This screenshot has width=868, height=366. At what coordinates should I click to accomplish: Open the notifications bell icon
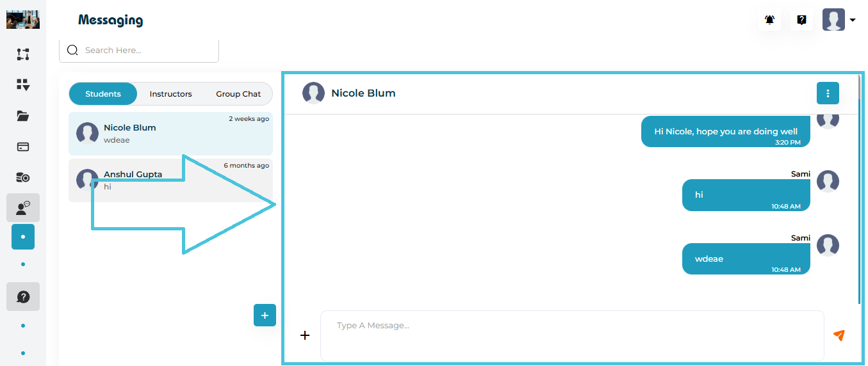pyautogui.click(x=769, y=20)
